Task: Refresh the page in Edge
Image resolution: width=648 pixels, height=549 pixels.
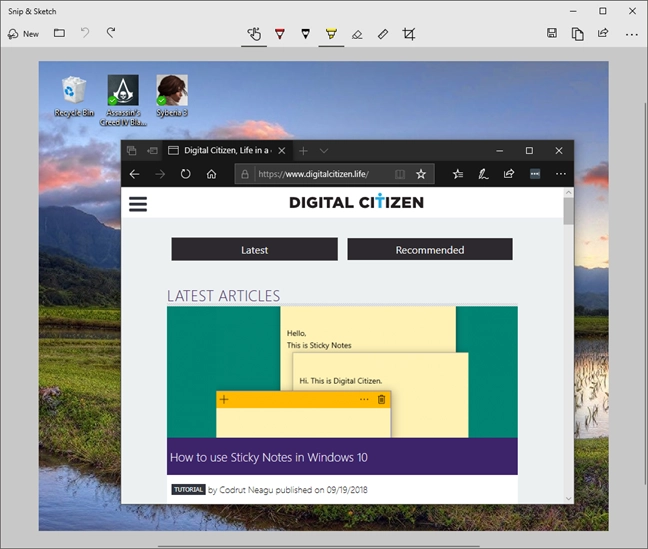Action: coord(186,174)
